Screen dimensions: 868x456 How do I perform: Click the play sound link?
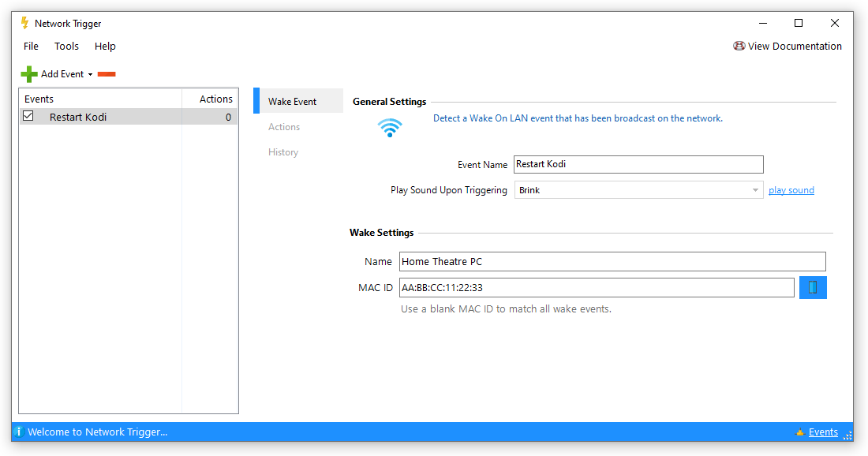tap(791, 190)
